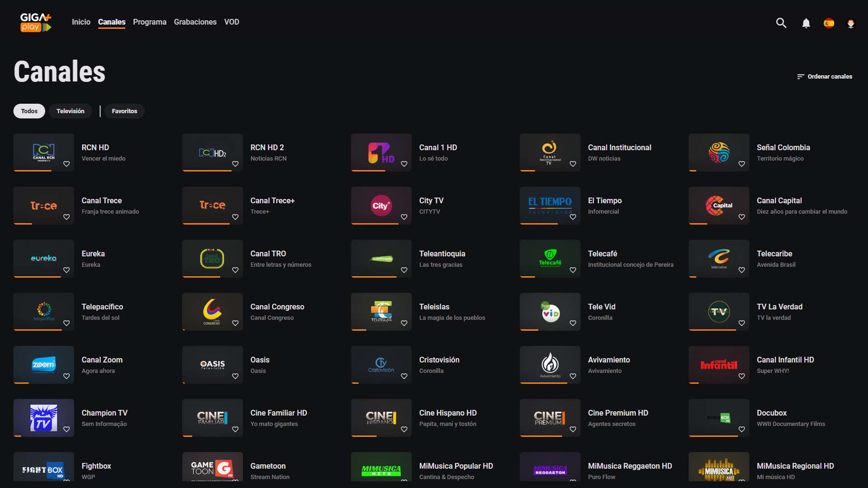Open the Ordenar canales sorting options
The width and height of the screenshot is (868, 488).
coord(825,76)
